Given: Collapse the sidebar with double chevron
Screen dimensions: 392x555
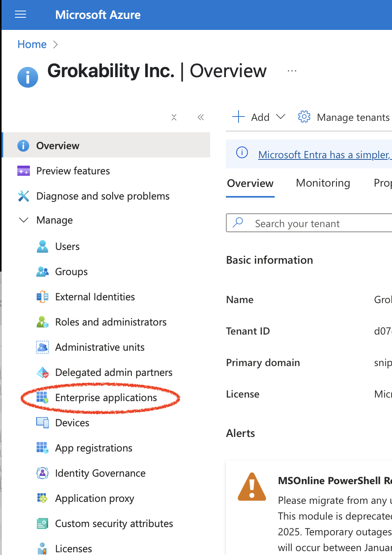Looking at the screenshot, I should pyautogui.click(x=201, y=117).
